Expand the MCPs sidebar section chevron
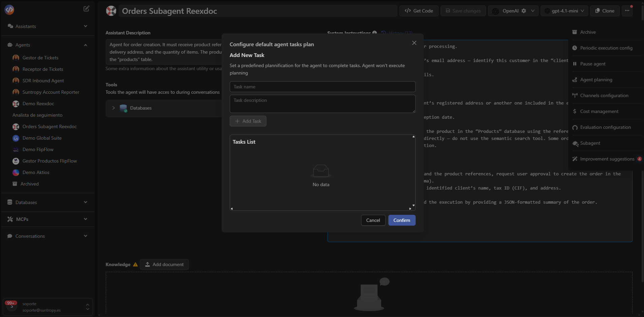Viewport: 644px width, 317px height. click(86, 219)
